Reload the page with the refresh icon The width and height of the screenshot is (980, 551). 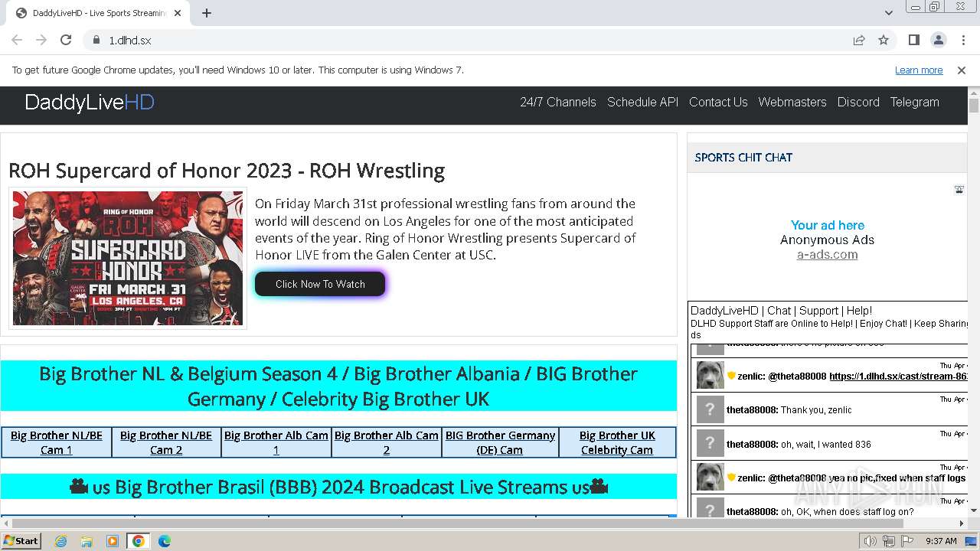pyautogui.click(x=66, y=40)
